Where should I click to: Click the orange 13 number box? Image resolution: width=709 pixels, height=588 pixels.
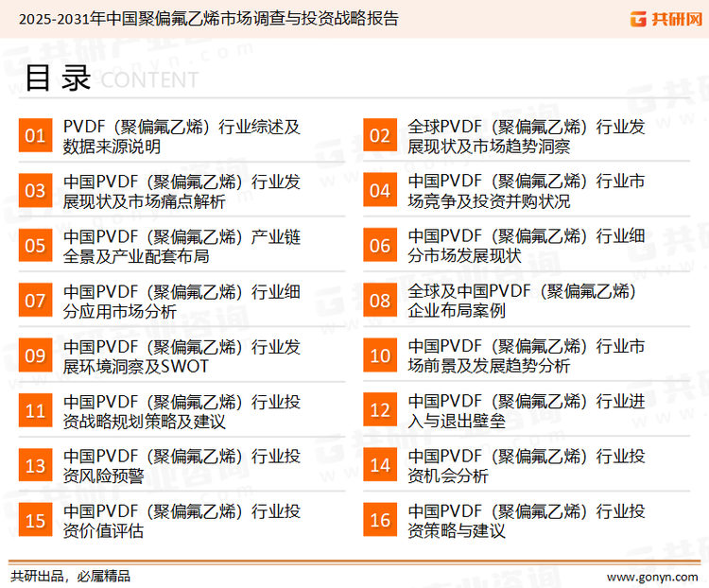click(x=35, y=465)
